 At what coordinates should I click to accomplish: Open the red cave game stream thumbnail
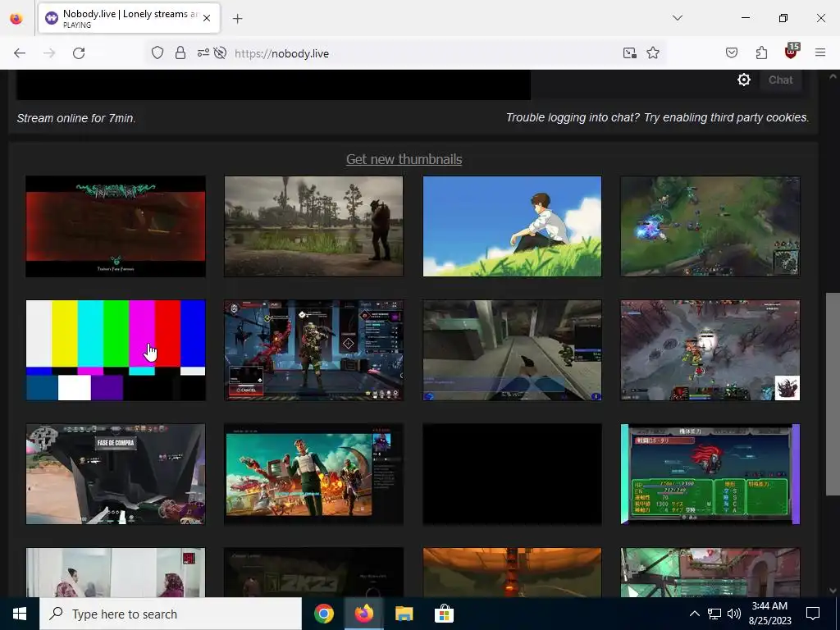(116, 226)
